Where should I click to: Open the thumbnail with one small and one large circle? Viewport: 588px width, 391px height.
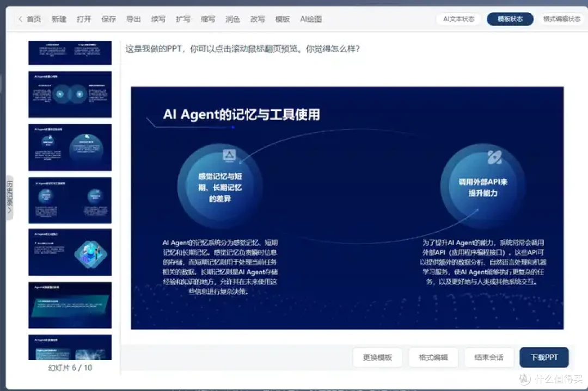point(70,147)
